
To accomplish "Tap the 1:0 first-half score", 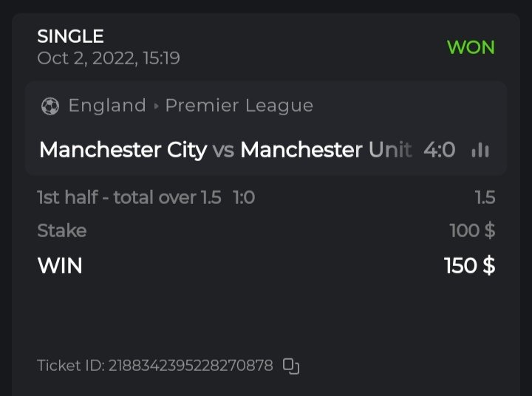I will tap(244, 198).
